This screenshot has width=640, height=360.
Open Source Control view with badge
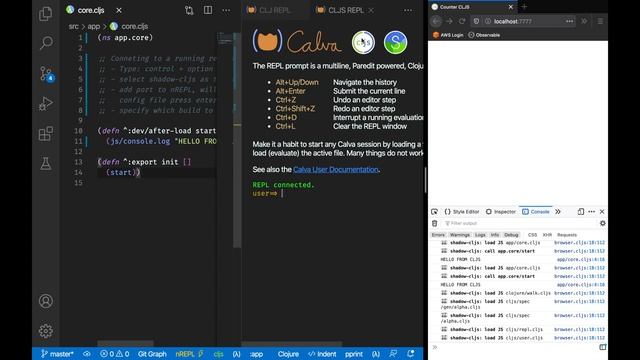[x=46, y=74]
